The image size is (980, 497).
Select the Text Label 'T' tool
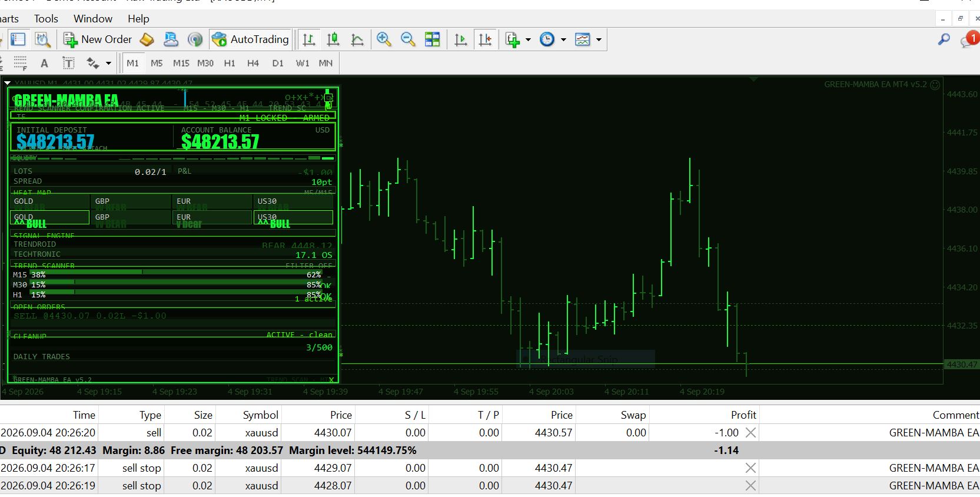(68, 63)
